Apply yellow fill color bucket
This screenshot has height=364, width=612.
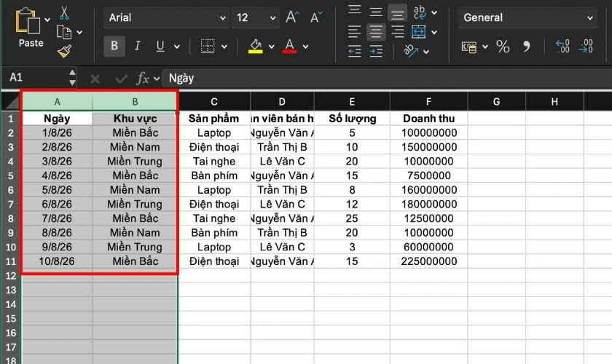coord(256,46)
